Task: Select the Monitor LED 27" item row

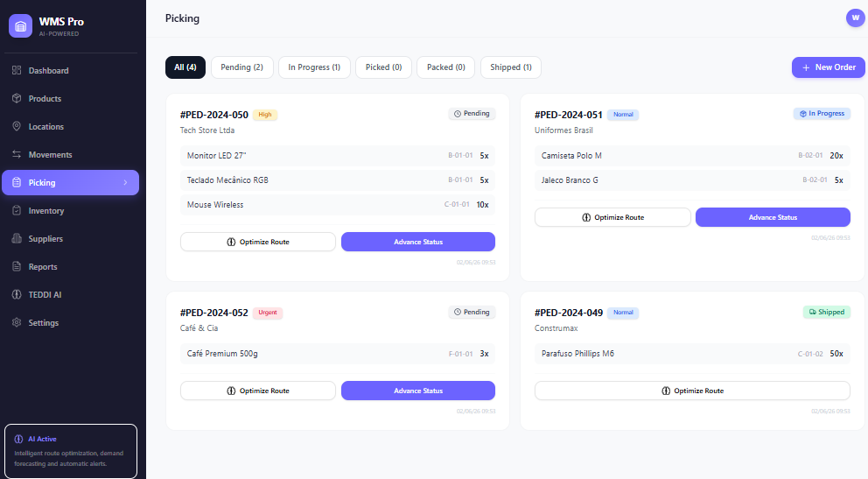Action: [338, 156]
